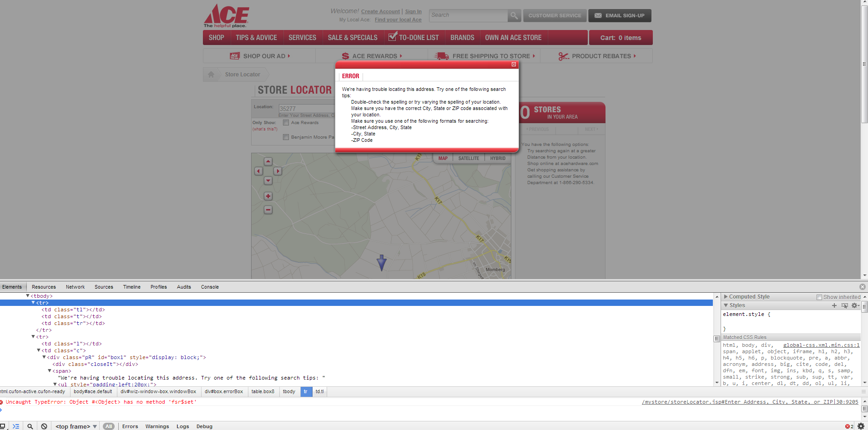Screen dimensions: 868x430
Task: Open the top frame dropdown selector
Action: tap(76, 426)
